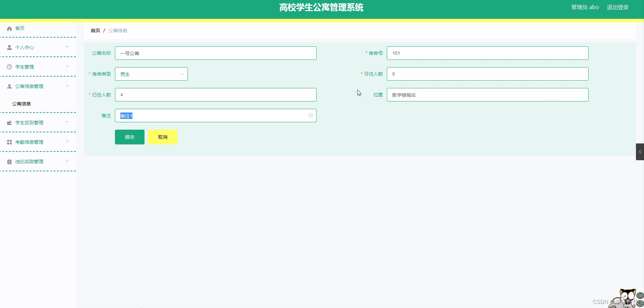The image size is (644, 308).
Task: Collapse the 公寓信息管理 section
Action: (67, 86)
